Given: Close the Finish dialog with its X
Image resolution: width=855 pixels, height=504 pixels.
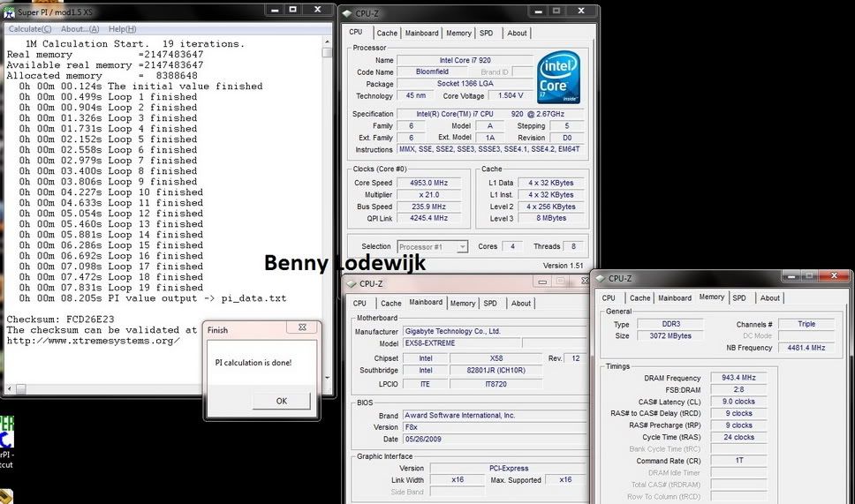Looking at the screenshot, I should [x=302, y=327].
